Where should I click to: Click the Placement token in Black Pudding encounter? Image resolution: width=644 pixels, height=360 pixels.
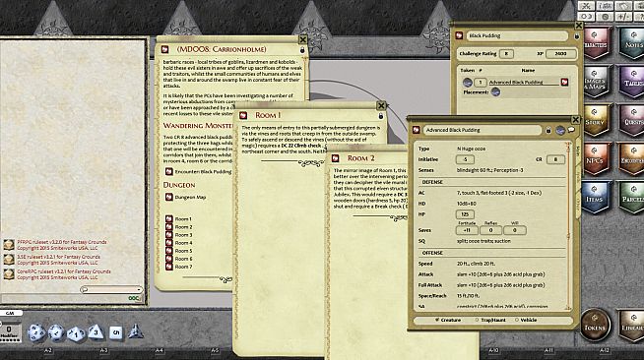[x=495, y=91]
